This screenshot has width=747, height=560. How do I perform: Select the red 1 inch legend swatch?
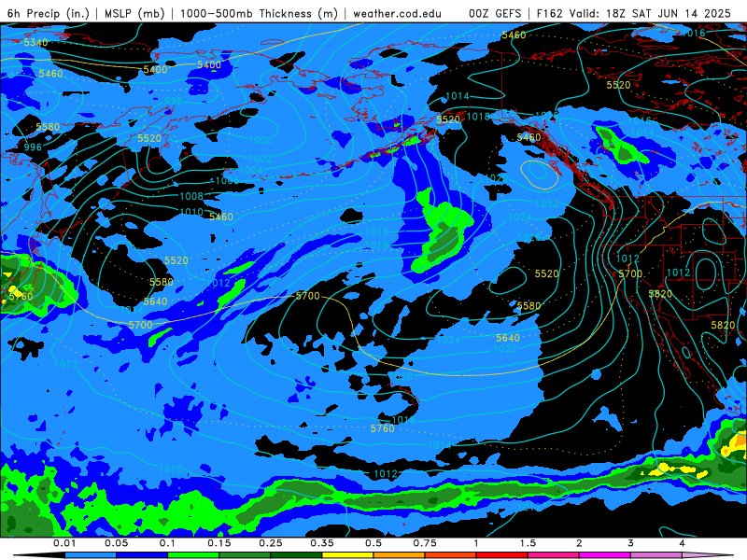[502, 555]
